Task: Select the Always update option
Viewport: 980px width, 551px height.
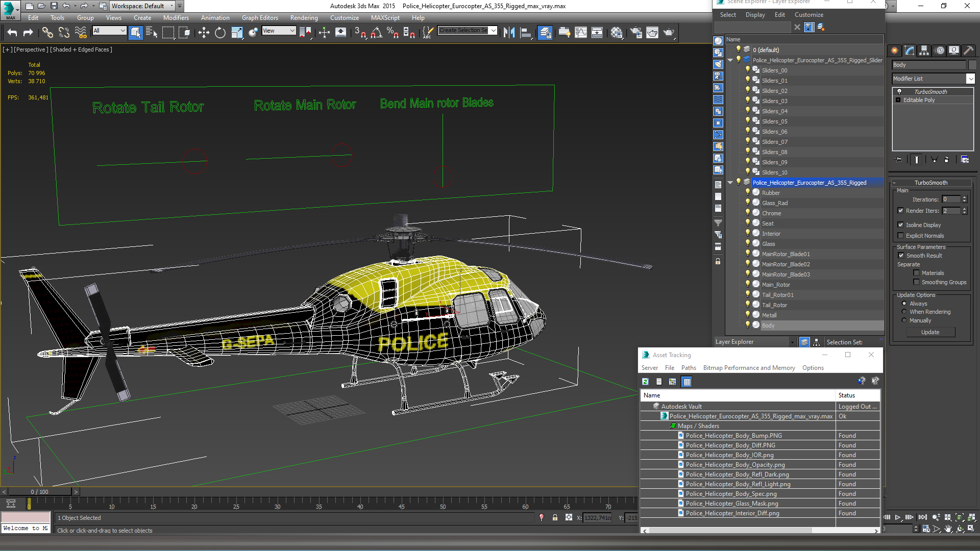Action: point(904,304)
